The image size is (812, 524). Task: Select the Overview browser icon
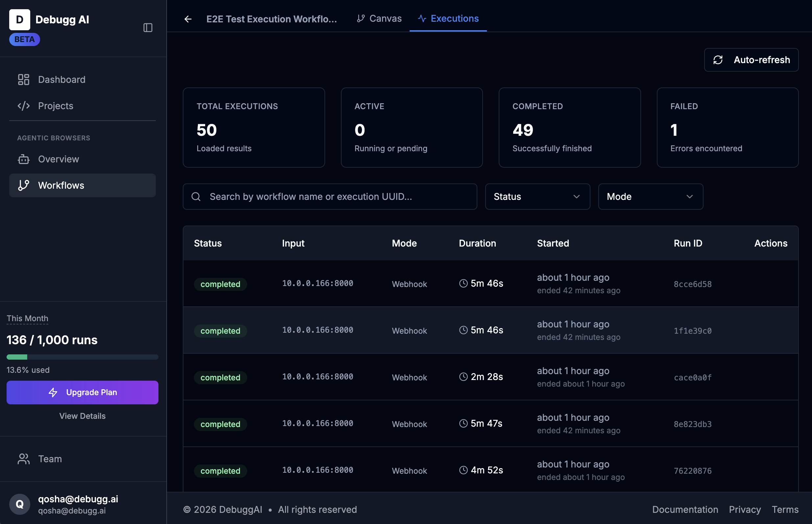(23, 159)
